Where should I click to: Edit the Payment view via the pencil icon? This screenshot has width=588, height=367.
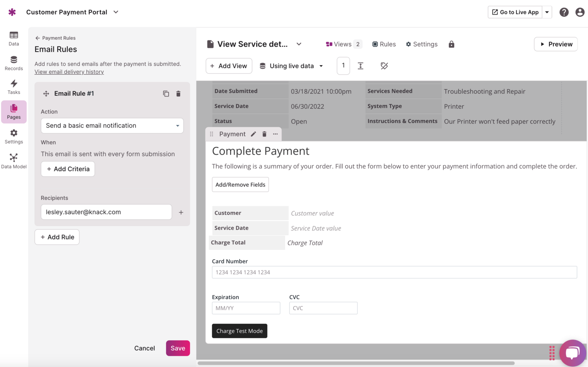pos(253,134)
